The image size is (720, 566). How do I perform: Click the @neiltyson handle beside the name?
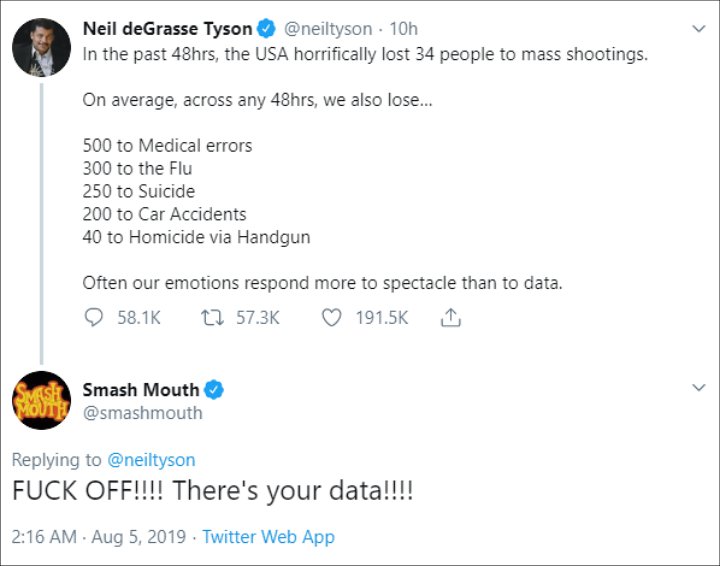(328, 29)
